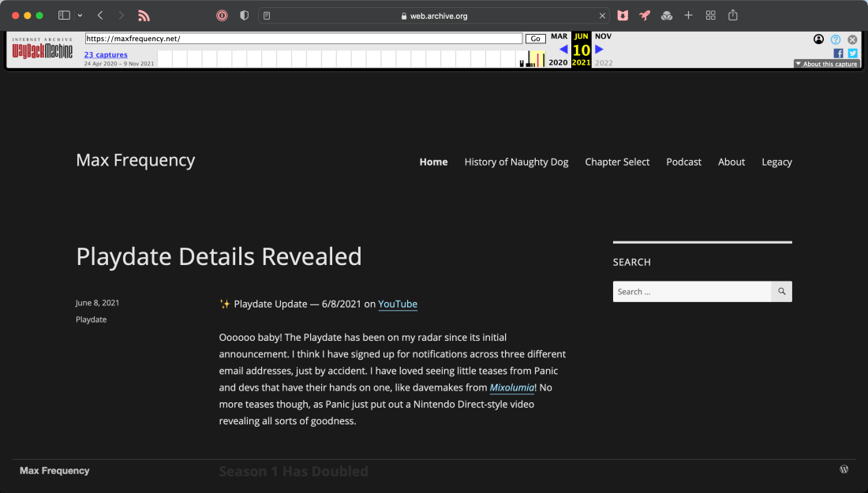
Task: Open the sidebar dropdown chevron
Action: [80, 16]
